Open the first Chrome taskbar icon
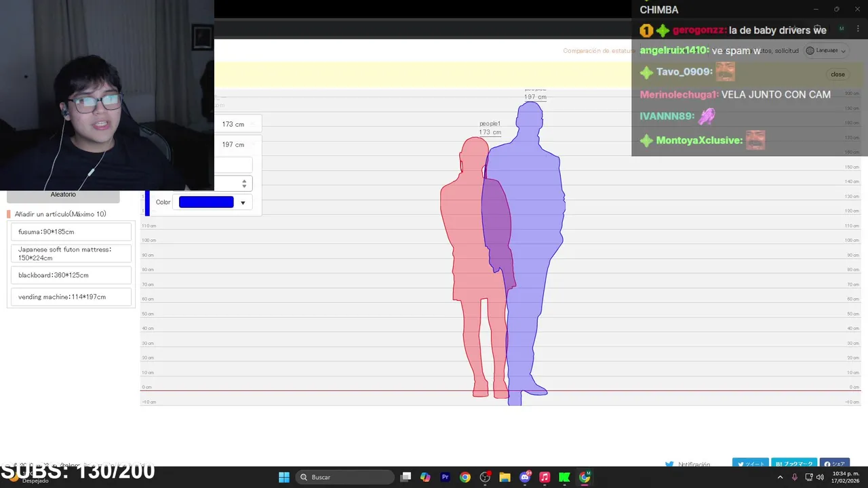868x488 pixels. [x=465, y=477]
